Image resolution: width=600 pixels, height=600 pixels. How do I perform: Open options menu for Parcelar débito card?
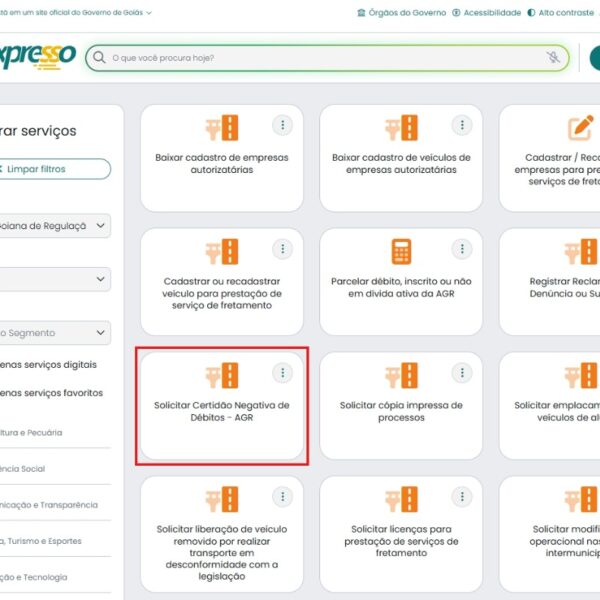point(462,249)
